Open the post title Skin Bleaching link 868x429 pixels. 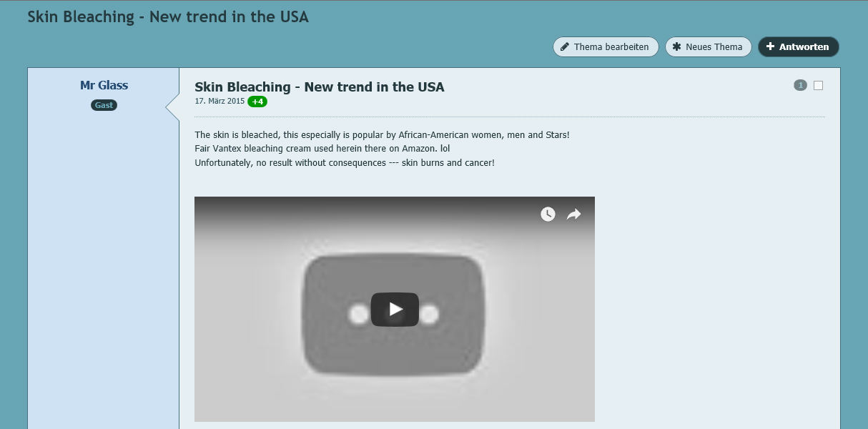(x=320, y=87)
